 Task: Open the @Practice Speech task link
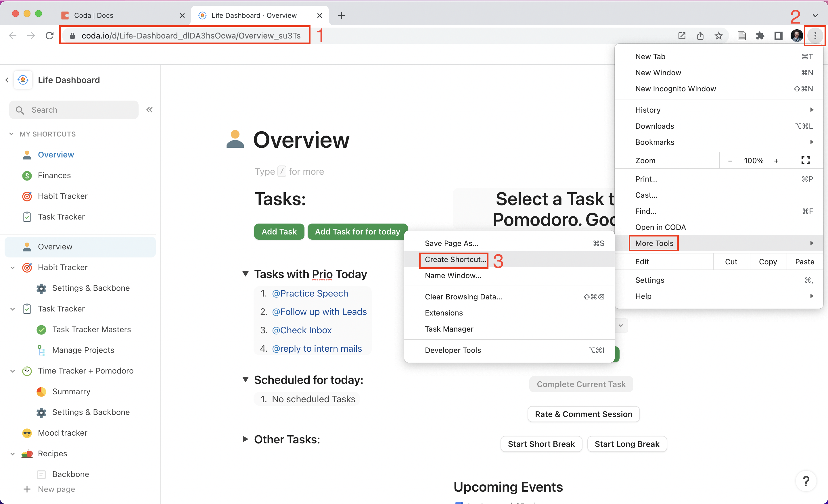[x=310, y=293]
